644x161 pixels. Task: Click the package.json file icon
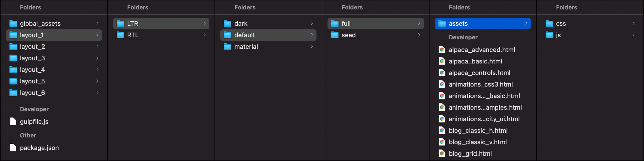pyautogui.click(x=13, y=148)
